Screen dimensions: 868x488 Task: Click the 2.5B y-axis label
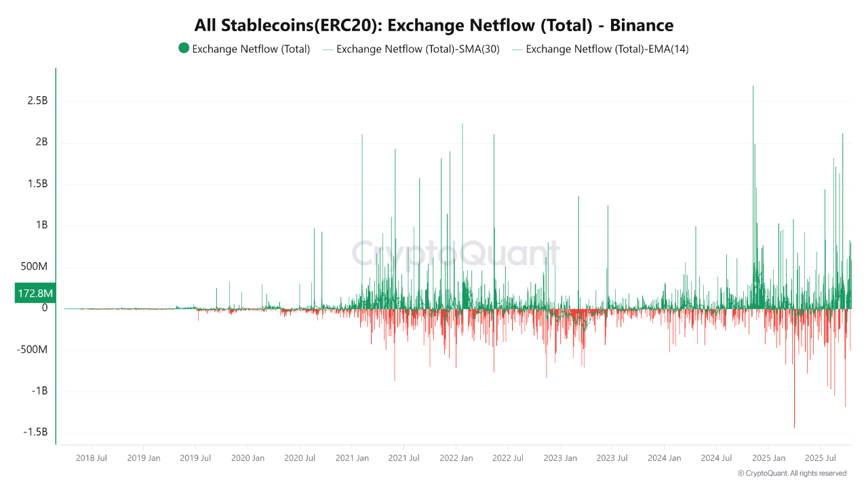point(37,101)
